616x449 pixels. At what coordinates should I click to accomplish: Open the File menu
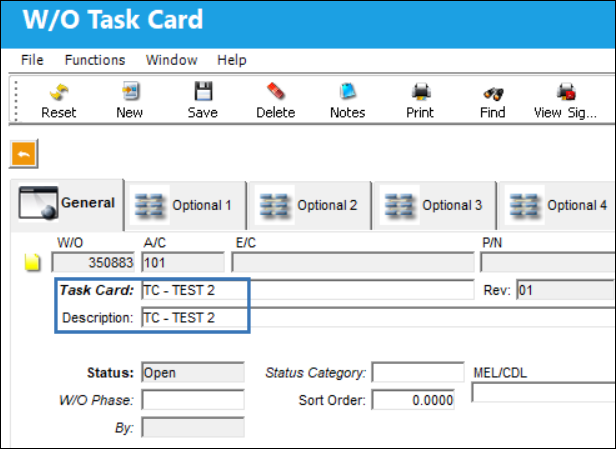tap(32, 60)
